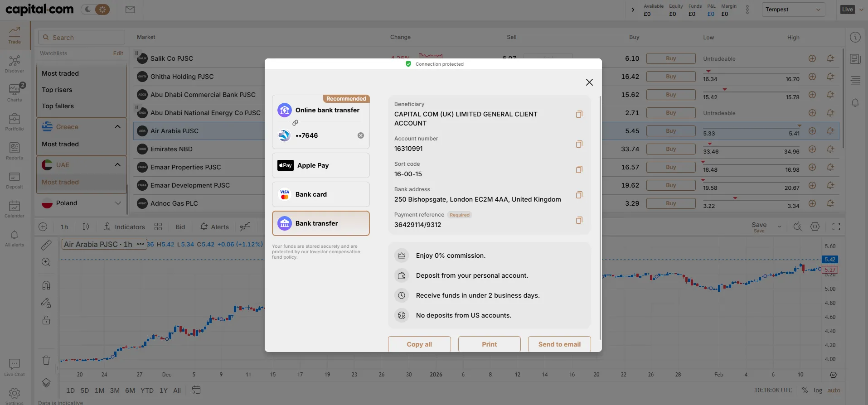868x405 pixels.
Task: Open the candle chart type selector
Action: tap(86, 227)
